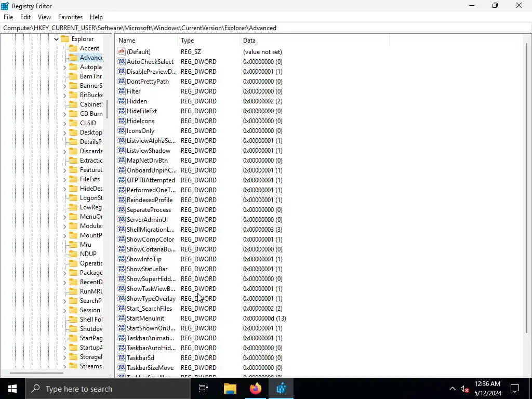This screenshot has height=399, width=532.
Task: Click the DWORD icon for ListviewShadow
Action: (x=122, y=150)
